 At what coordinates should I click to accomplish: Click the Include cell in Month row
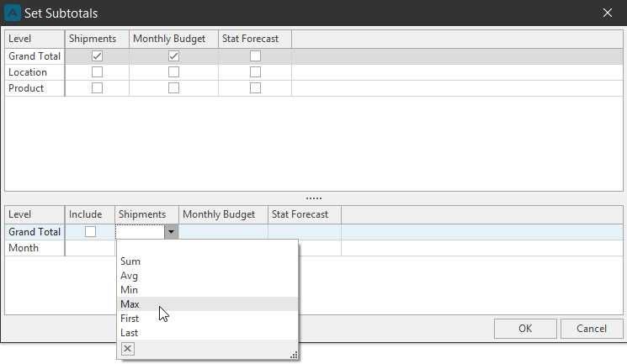click(90, 248)
